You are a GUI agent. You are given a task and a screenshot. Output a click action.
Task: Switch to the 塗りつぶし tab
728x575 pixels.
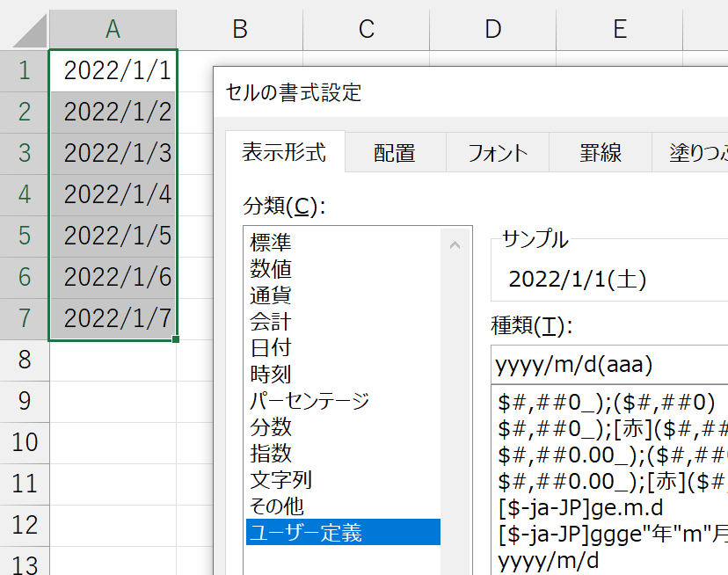tap(690, 153)
